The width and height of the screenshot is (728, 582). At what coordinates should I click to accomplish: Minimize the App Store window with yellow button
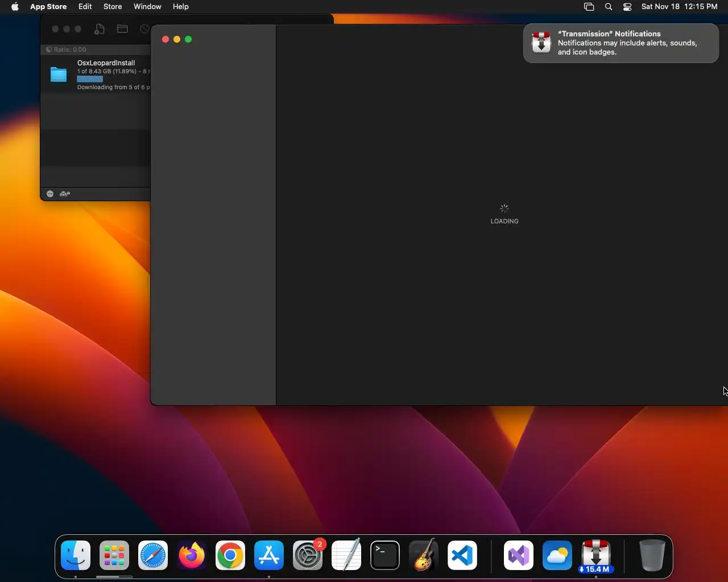tap(177, 39)
